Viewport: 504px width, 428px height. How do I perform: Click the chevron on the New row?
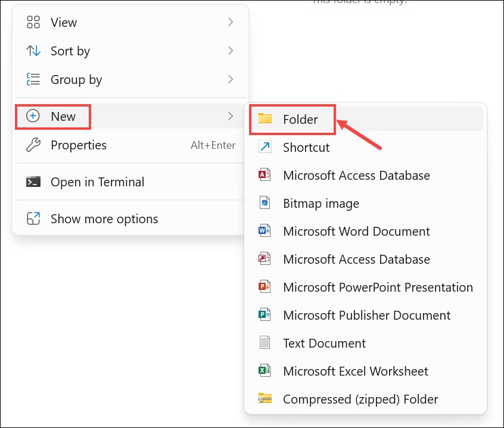[x=231, y=116]
